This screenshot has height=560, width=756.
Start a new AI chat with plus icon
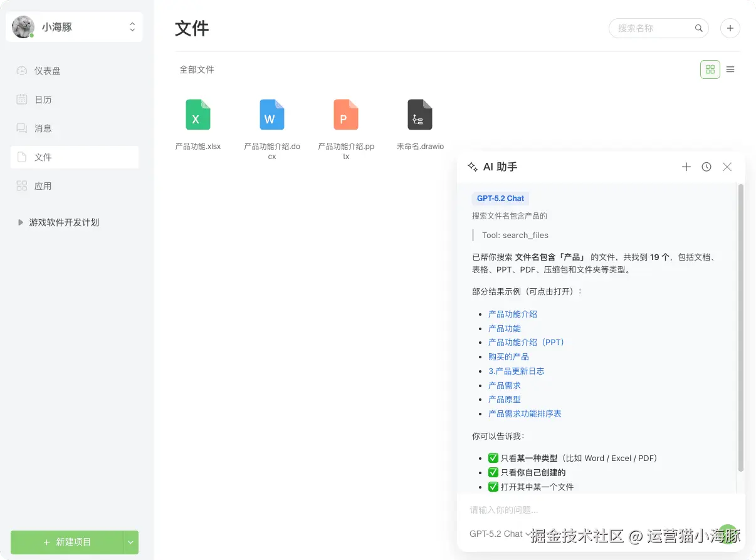686,167
